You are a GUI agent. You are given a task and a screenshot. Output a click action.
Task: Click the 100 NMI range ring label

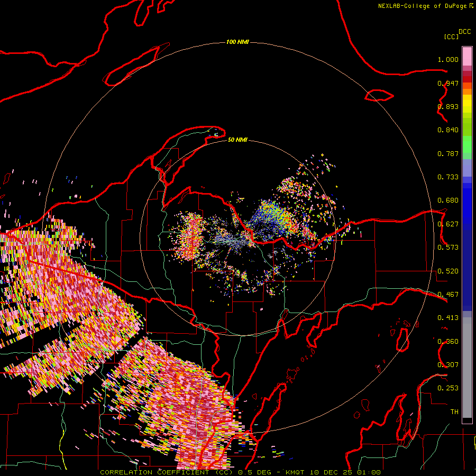237,42
